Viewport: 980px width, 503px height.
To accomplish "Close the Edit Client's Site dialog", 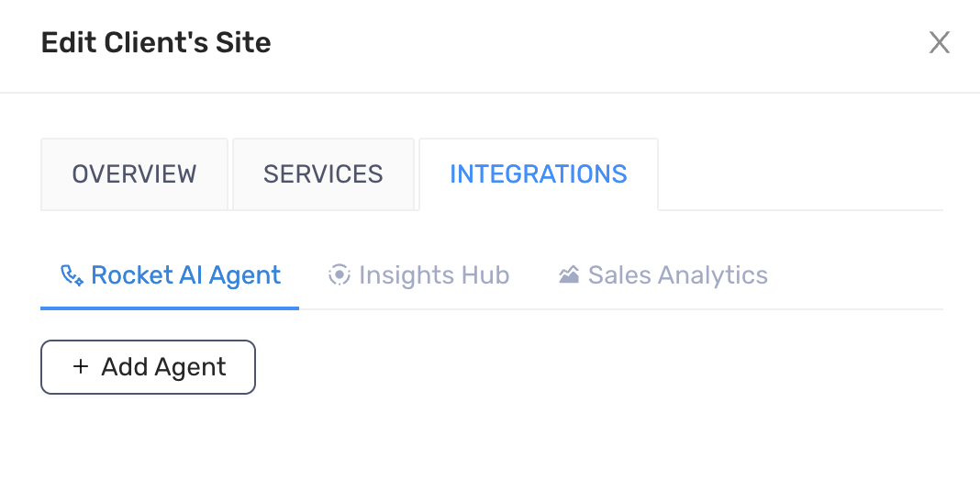I will click(x=939, y=42).
